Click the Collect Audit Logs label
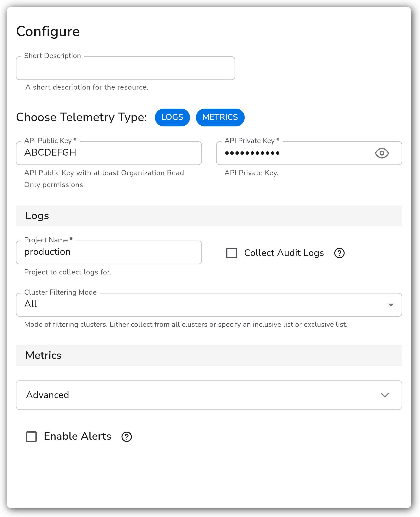Image resolution: width=420 pixels, height=517 pixels. 284,253
